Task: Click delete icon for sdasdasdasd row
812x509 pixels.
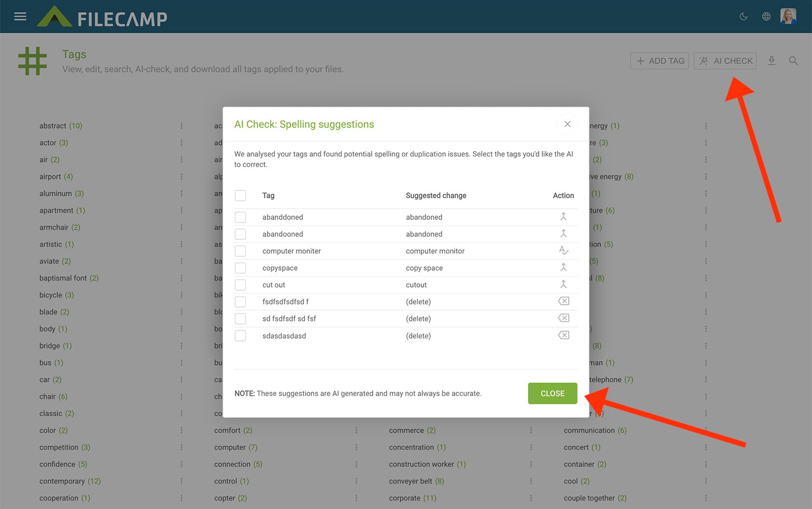Action: (x=564, y=335)
